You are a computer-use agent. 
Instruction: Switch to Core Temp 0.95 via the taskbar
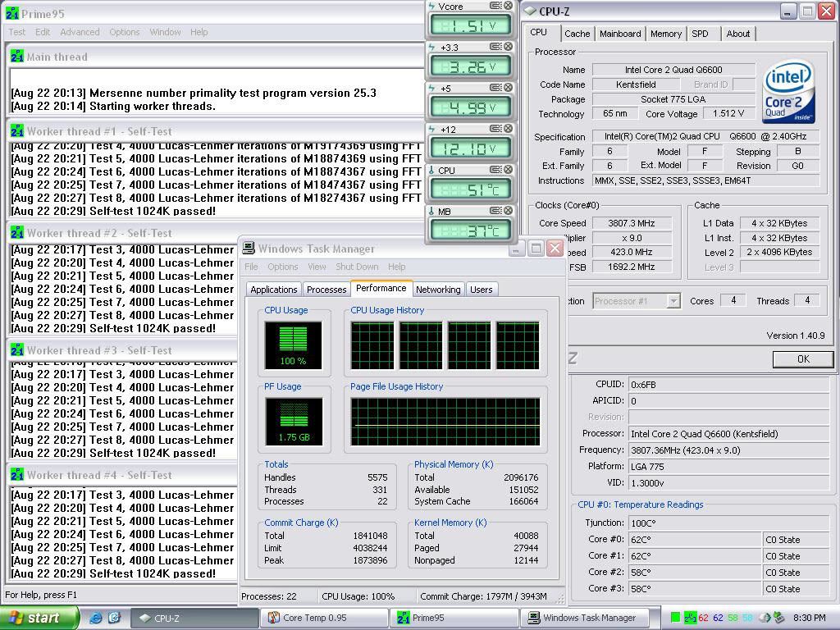325,618
